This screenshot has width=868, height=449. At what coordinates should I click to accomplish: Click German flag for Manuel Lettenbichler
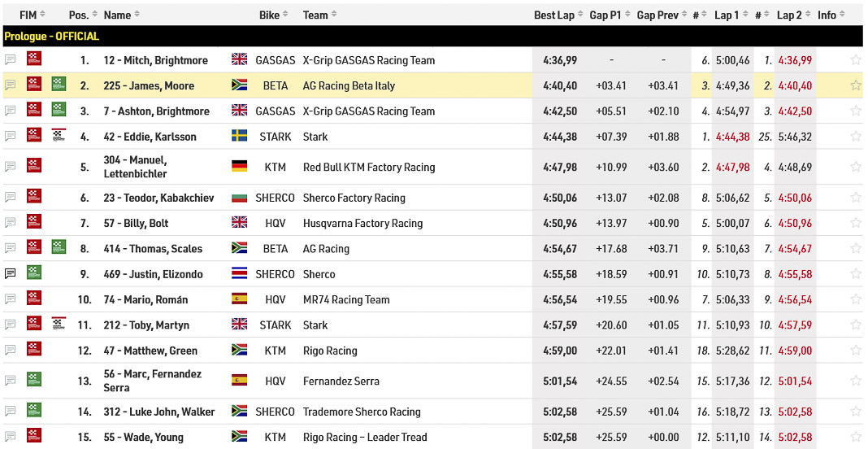click(x=239, y=166)
